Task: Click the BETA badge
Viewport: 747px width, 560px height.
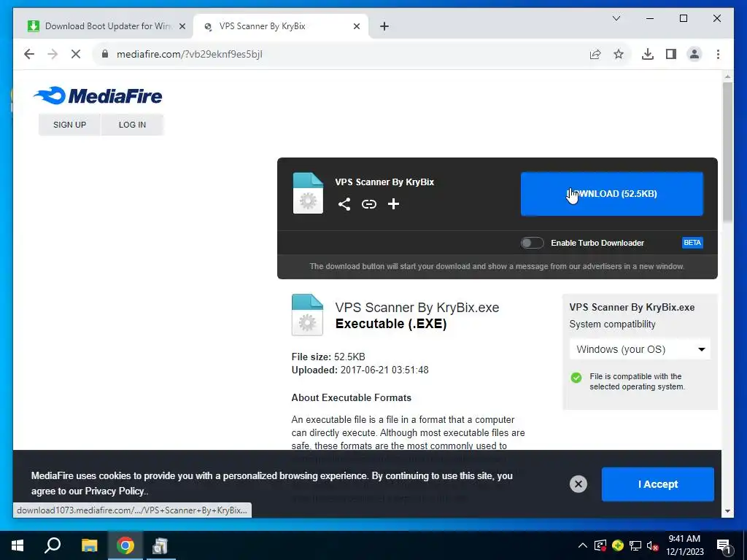Action: [692, 243]
